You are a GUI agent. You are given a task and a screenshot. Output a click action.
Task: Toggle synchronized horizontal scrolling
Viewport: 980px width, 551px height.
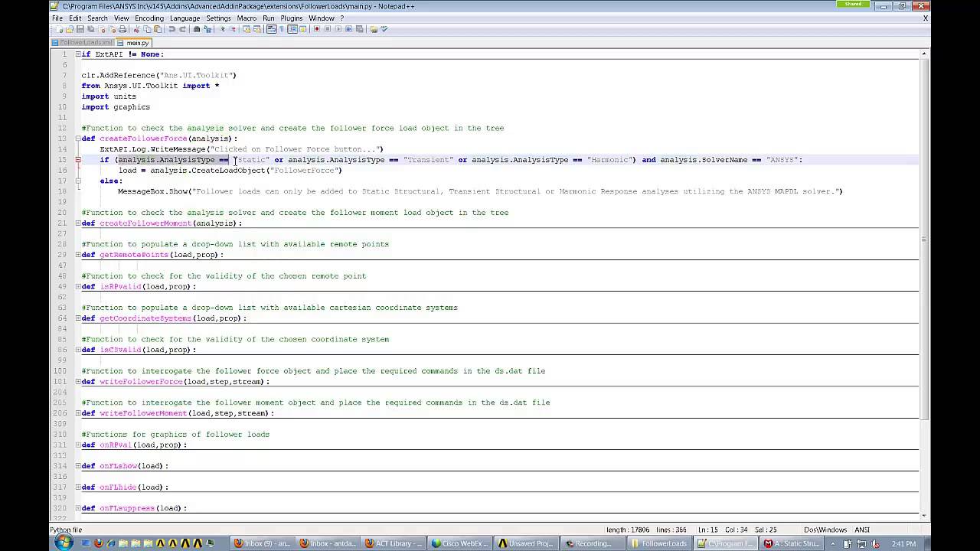click(257, 29)
